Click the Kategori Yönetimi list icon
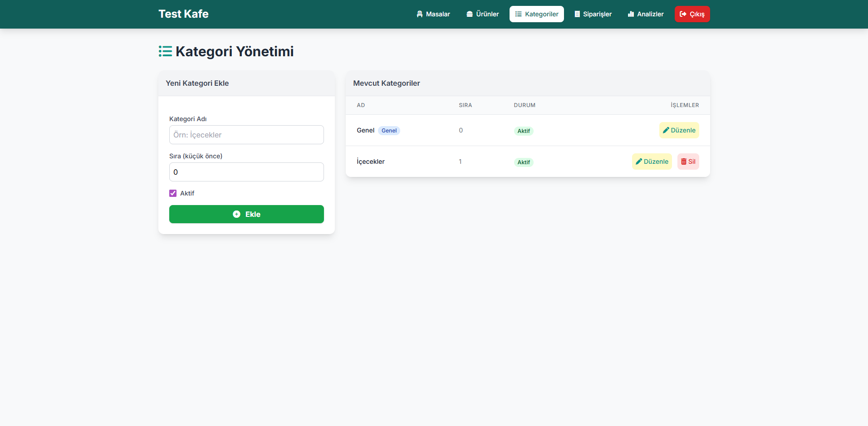This screenshot has height=426, width=868. [165, 51]
